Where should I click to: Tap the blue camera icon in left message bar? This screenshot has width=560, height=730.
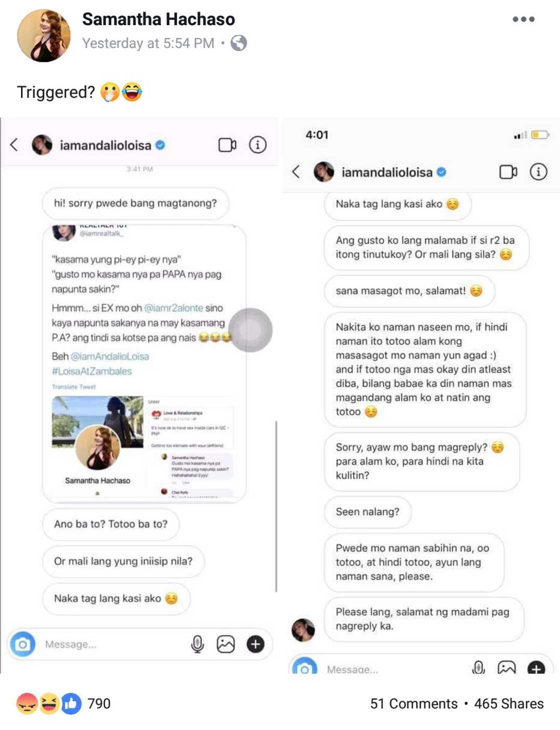[x=22, y=644]
